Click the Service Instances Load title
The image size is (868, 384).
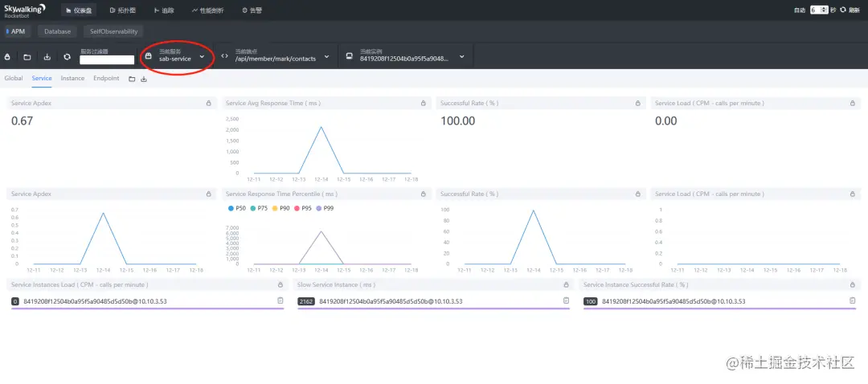(79, 284)
